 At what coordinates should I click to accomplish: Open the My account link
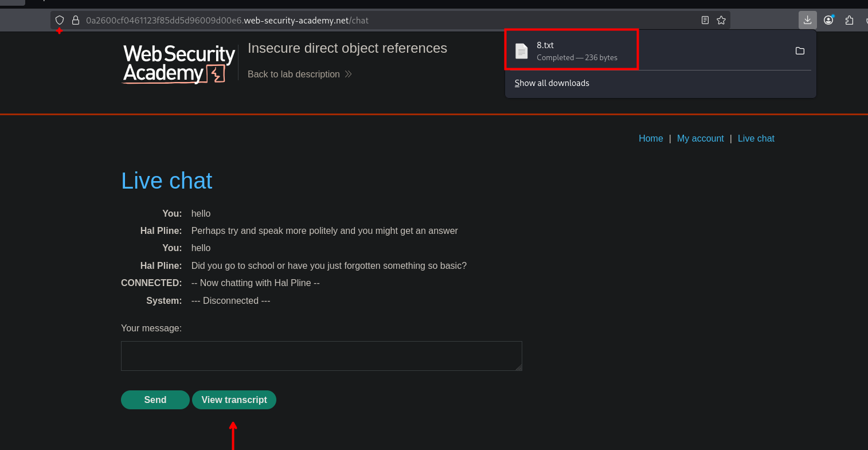click(x=700, y=138)
